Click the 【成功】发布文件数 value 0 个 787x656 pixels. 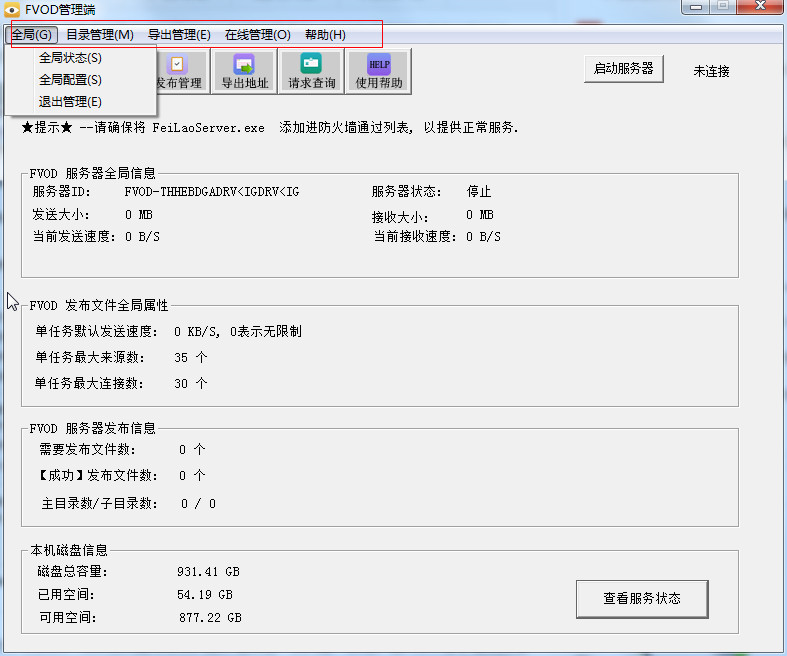(192, 475)
